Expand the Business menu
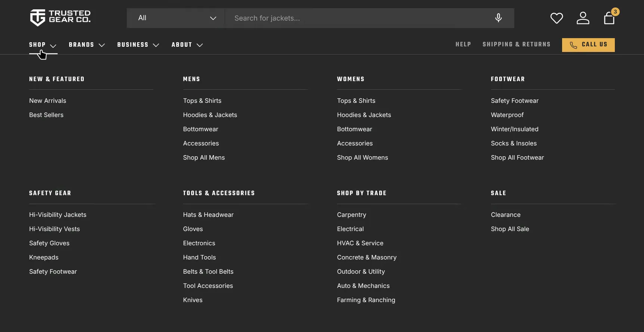 click(138, 45)
